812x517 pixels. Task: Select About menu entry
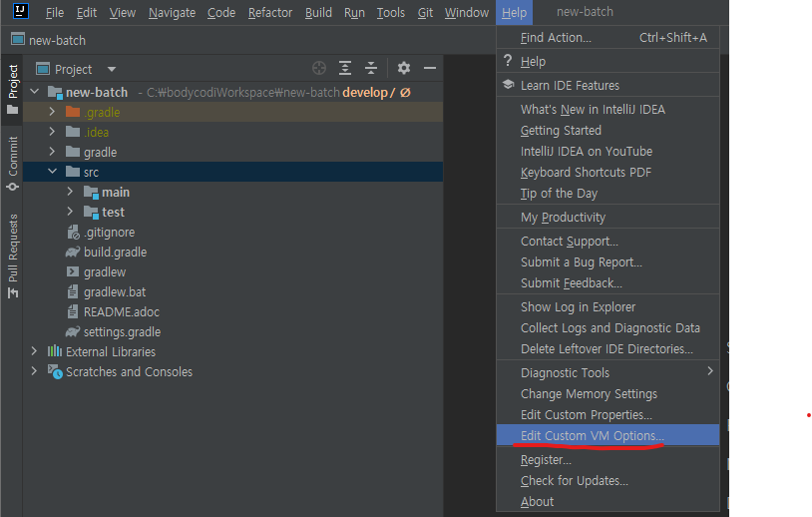tap(608, 501)
